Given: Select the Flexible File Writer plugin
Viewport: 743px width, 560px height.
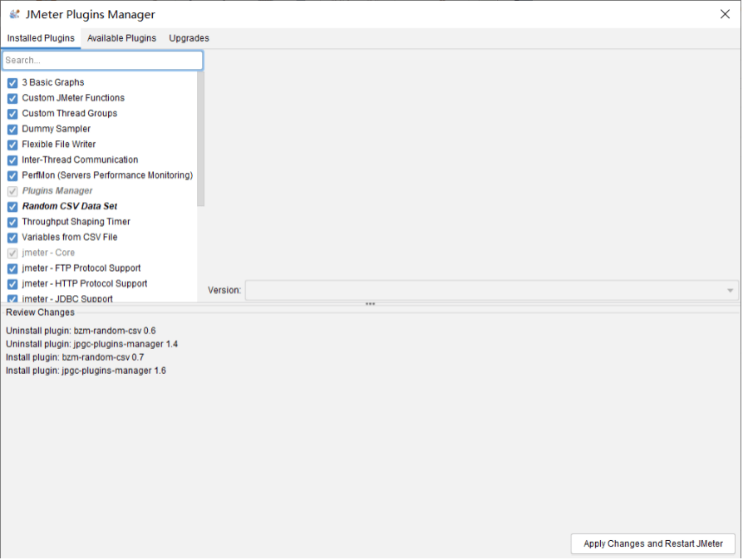Looking at the screenshot, I should coord(59,145).
